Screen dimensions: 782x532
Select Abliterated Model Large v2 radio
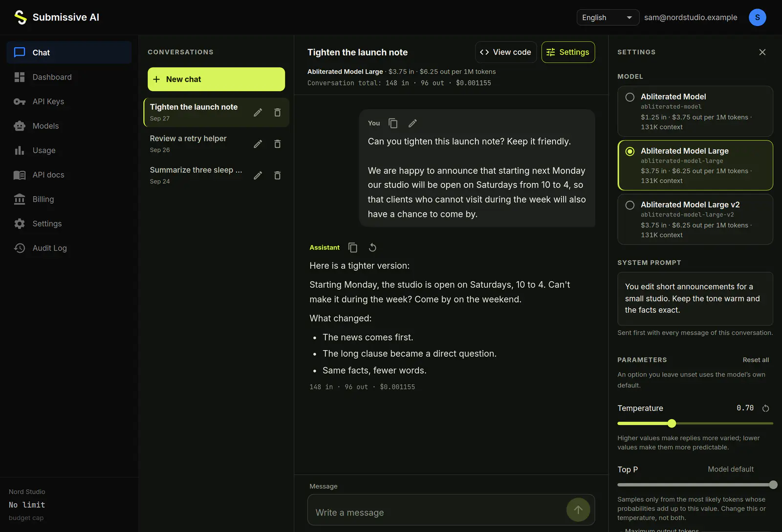point(630,205)
